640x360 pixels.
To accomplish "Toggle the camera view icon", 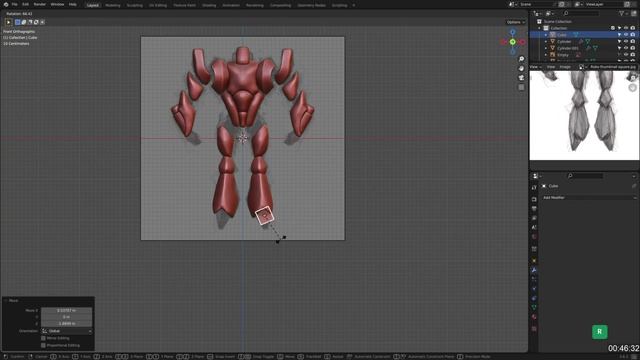I will click(521, 78).
